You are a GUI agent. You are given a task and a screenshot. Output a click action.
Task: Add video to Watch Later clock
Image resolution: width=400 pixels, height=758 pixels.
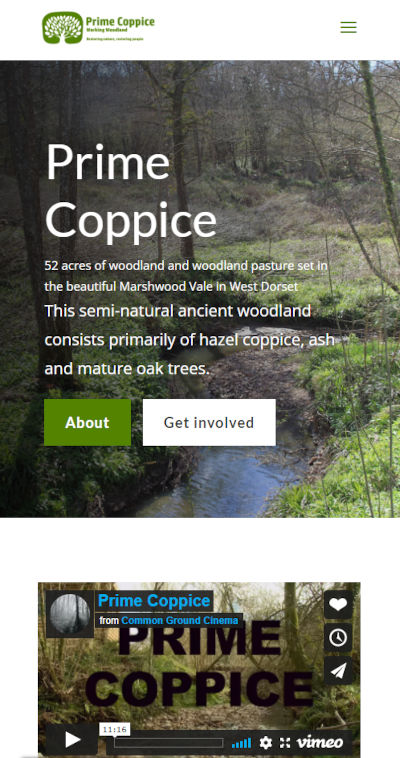(x=338, y=638)
